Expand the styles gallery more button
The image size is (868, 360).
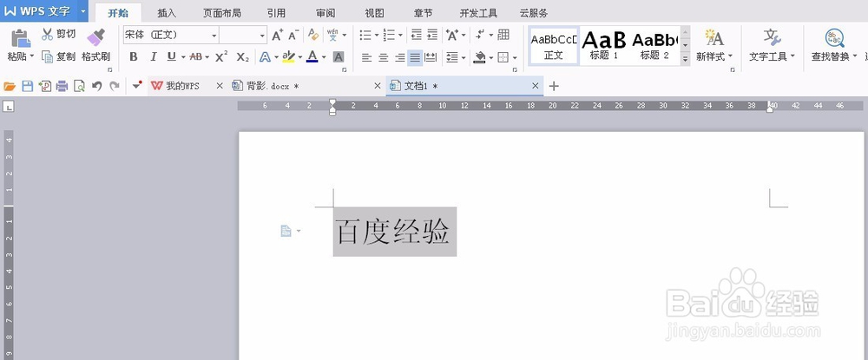pos(686,58)
